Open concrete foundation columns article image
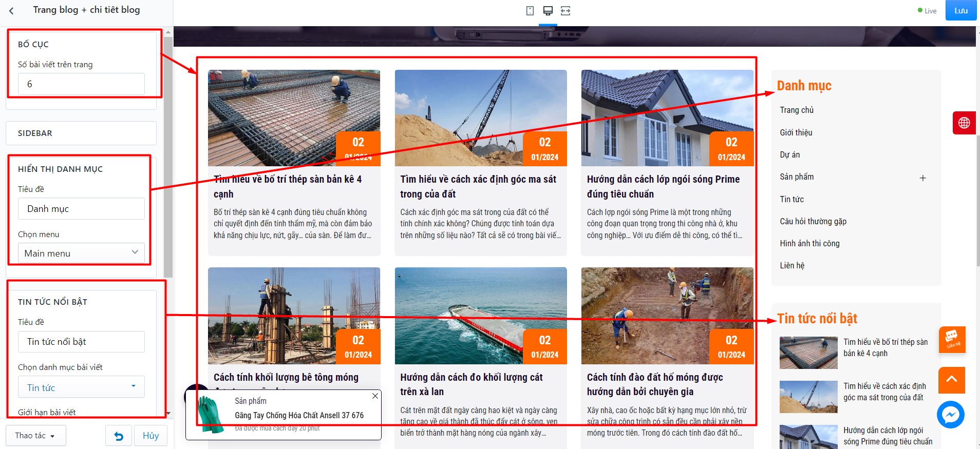Image resolution: width=980 pixels, height=449 pixels. [x=294, y=316]
